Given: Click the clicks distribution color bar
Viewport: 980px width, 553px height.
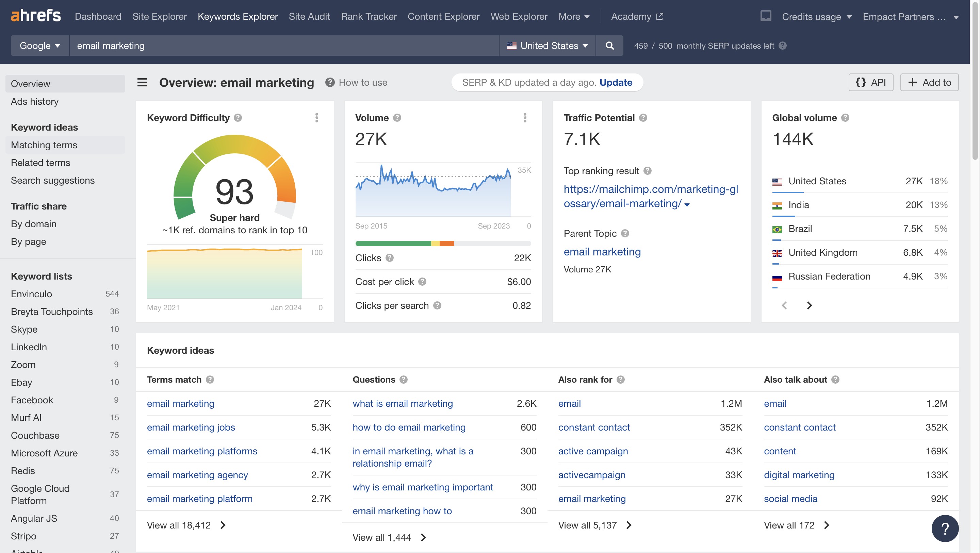Looking at the screenshot, I should (x=443, y=244).
